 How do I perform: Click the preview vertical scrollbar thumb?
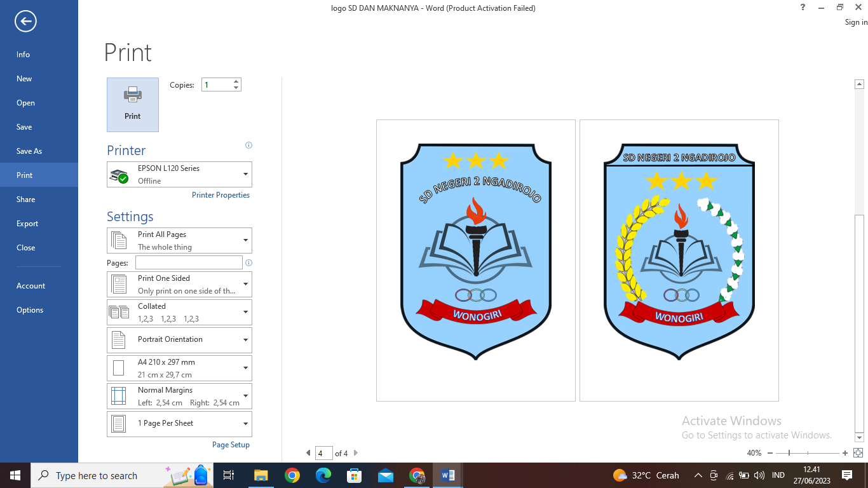[859, 323]
